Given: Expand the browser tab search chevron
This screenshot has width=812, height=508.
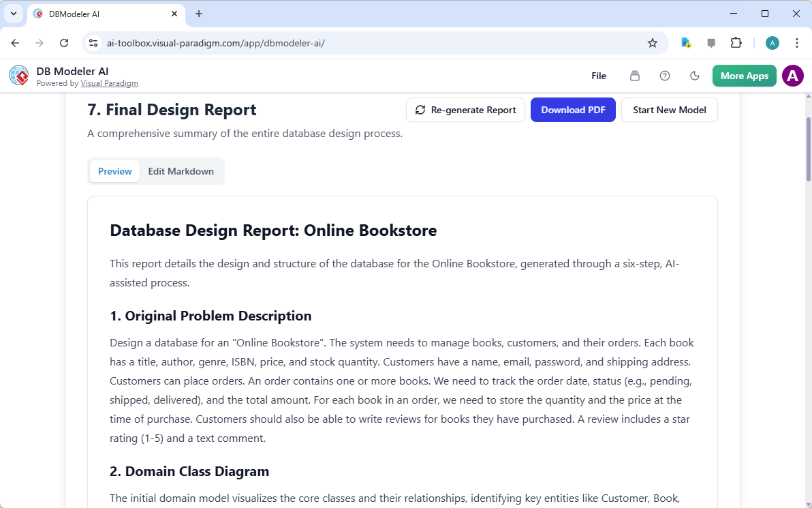Looking at the screenshot, I should [x=13, y=14].
